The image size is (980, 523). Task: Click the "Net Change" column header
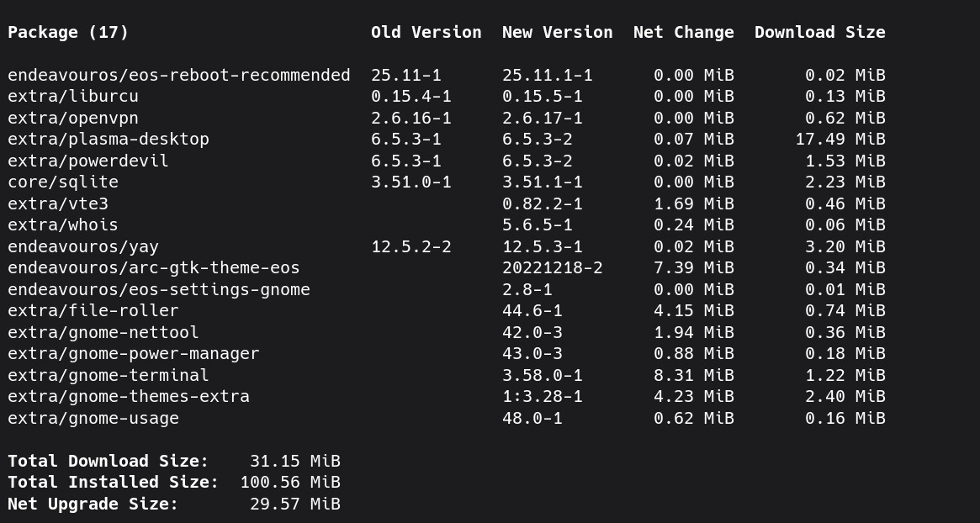(x=684, y=33)
